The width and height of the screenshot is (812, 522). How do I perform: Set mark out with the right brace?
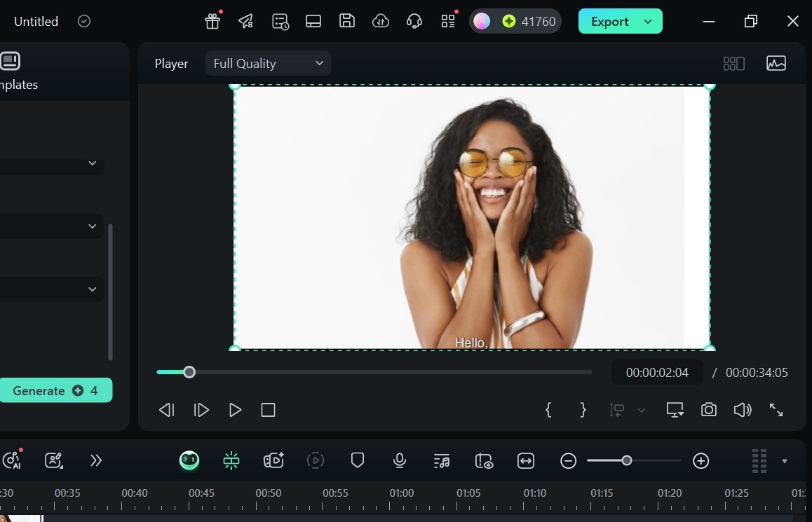click(583, 410)
